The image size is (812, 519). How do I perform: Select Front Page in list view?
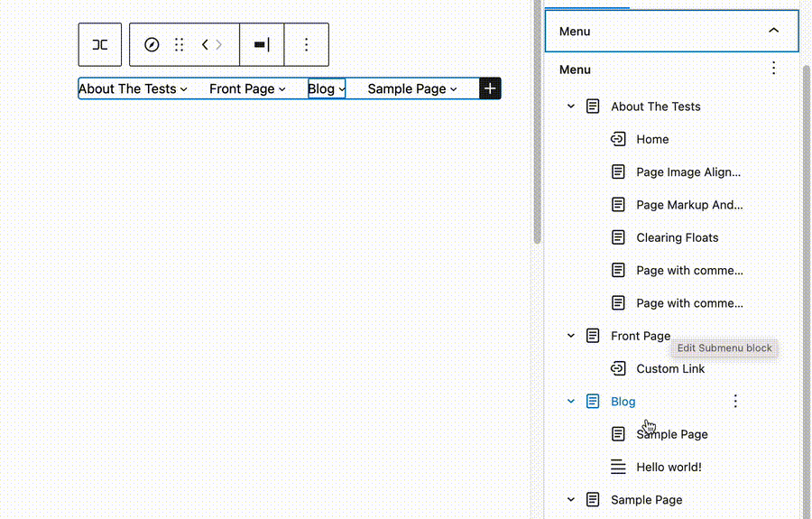(641, 336)
